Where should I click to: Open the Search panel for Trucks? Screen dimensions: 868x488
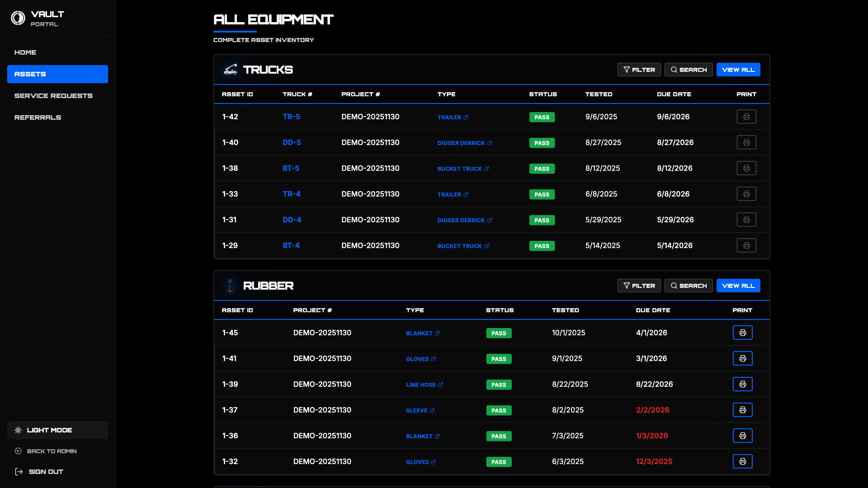pos(689,70)
